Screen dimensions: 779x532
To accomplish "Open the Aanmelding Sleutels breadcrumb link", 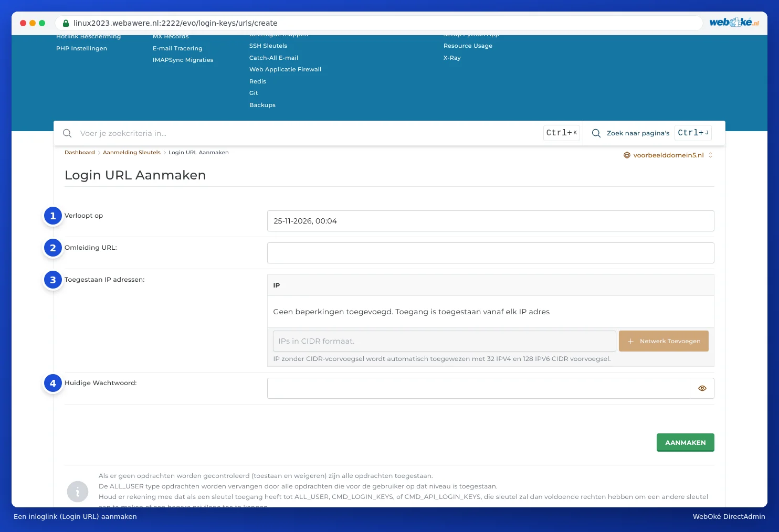I will (132, 153).
